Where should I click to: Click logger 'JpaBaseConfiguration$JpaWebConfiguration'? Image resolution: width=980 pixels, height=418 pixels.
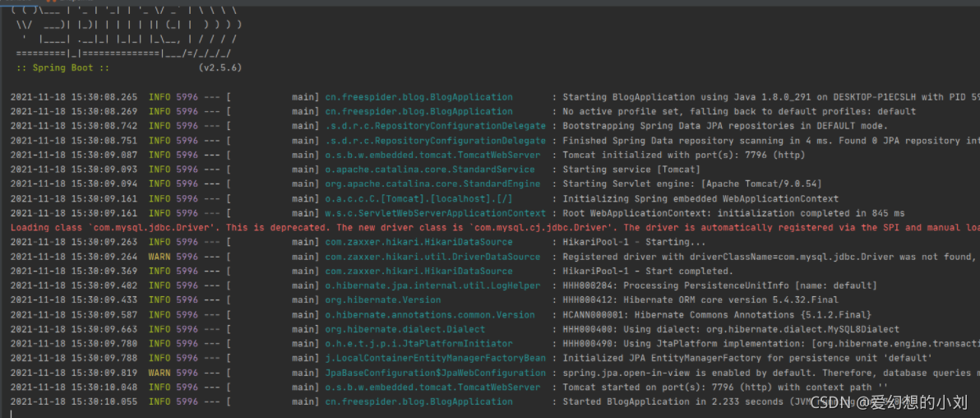click(x=436, y=373)
